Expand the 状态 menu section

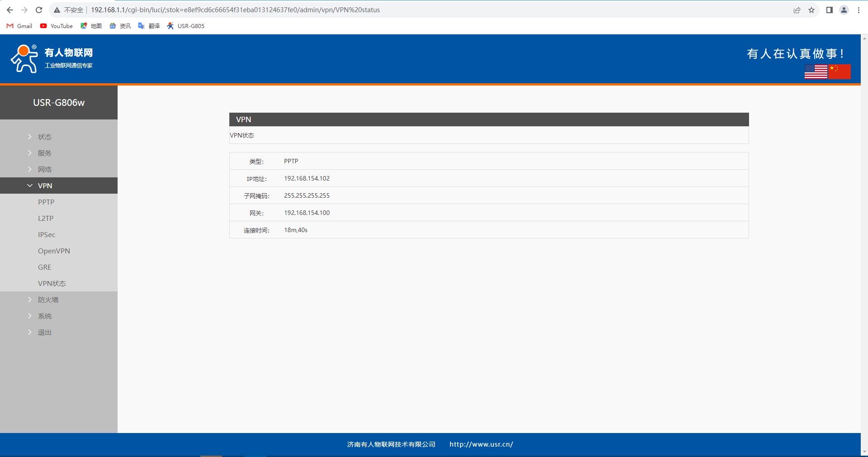point(44,137)
